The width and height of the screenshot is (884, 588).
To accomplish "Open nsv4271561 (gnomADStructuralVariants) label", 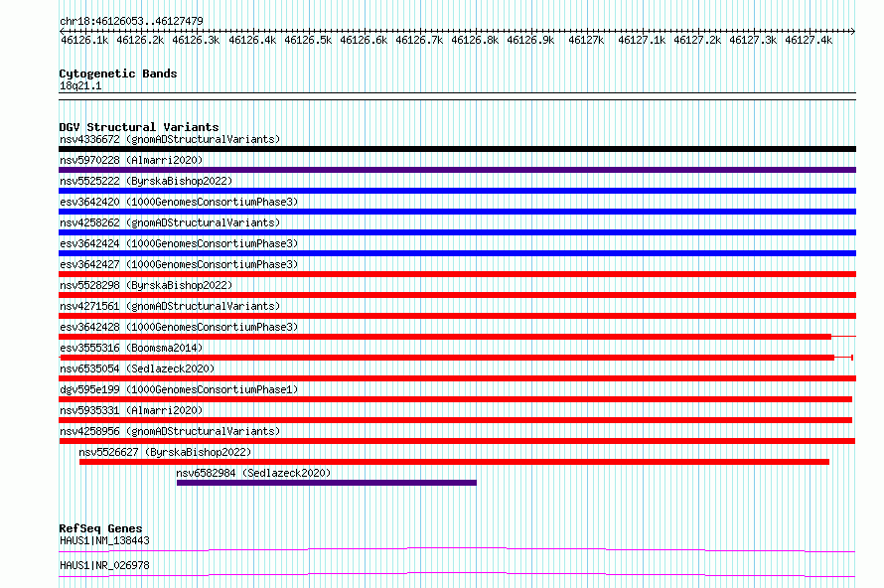I will pos(170,306).
